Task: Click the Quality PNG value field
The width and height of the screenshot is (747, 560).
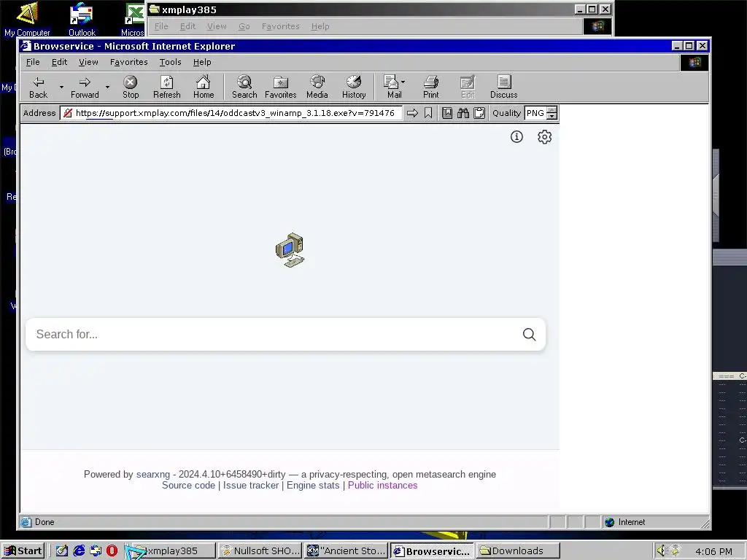Action: click(x=535, y=113)
